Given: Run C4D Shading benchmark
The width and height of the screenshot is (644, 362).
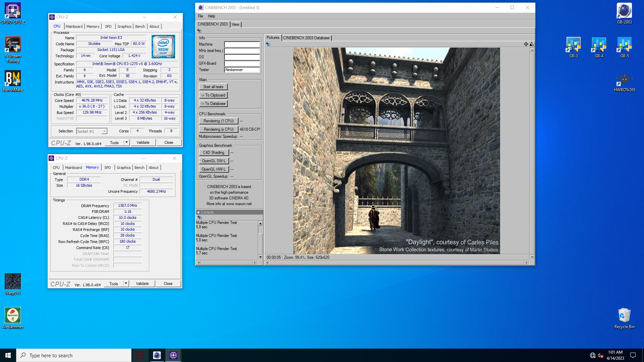Looking at the screenshot, I should (x=214, y=153).
